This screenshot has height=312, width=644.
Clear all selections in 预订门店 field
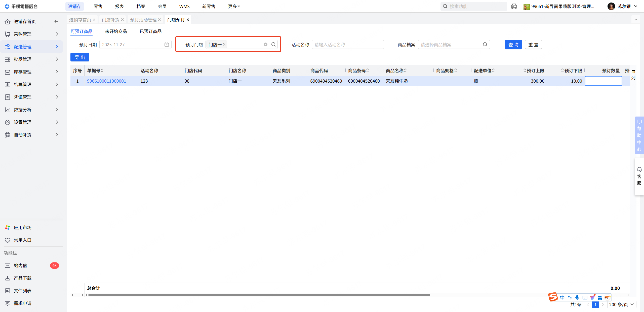[x=265, y=45]
